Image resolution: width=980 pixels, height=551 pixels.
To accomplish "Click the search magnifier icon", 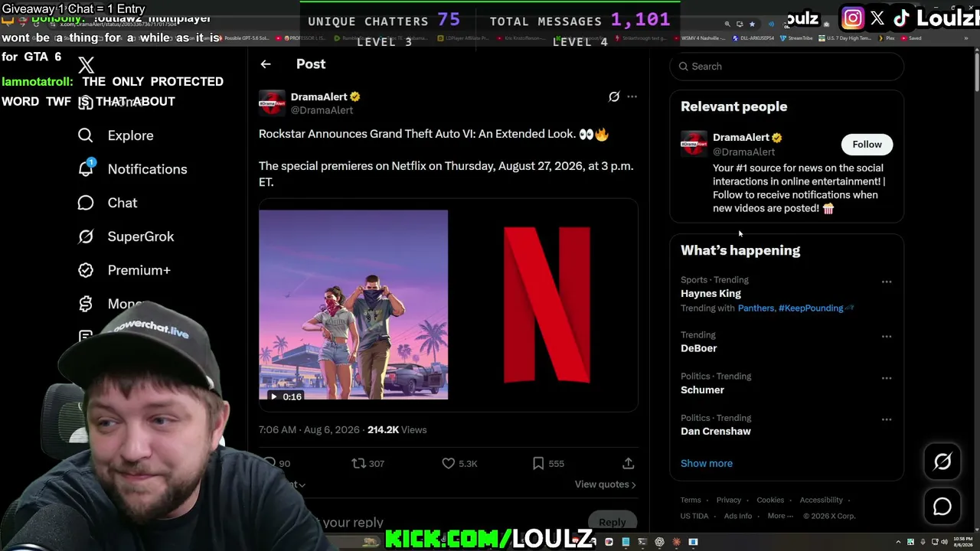I will [x=684, y=67].
